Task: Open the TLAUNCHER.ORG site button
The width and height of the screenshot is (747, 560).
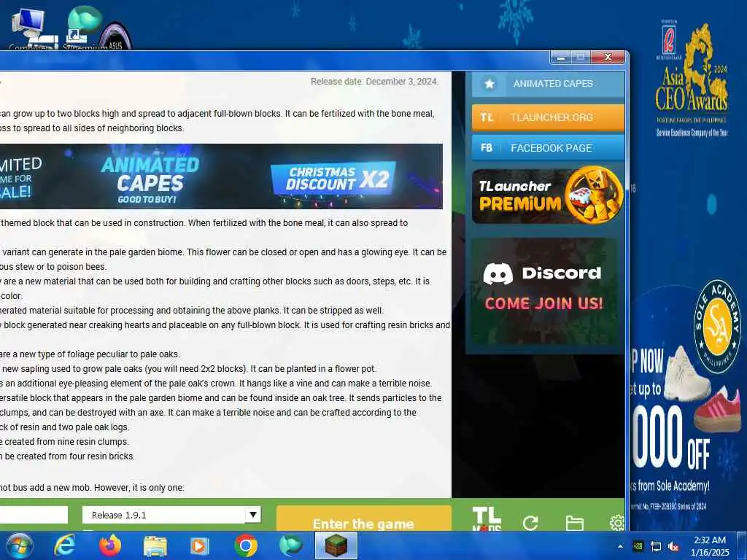Action: point(548,117)
